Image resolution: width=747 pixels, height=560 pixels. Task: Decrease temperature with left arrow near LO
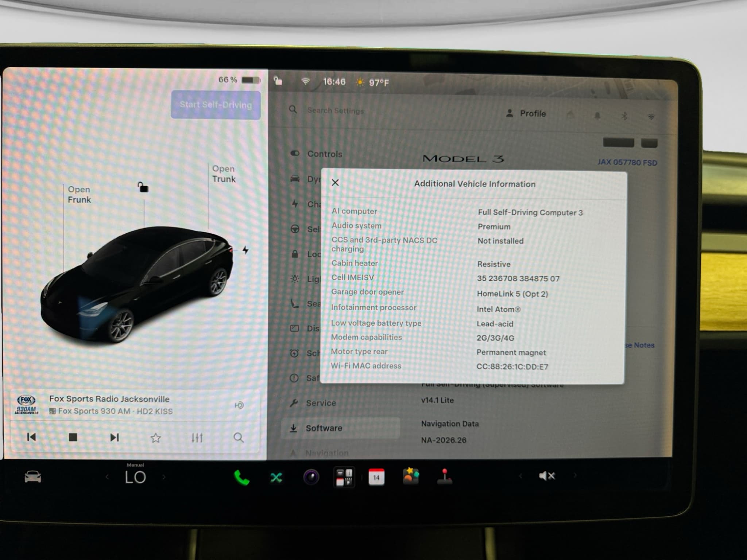pos(107,477)
